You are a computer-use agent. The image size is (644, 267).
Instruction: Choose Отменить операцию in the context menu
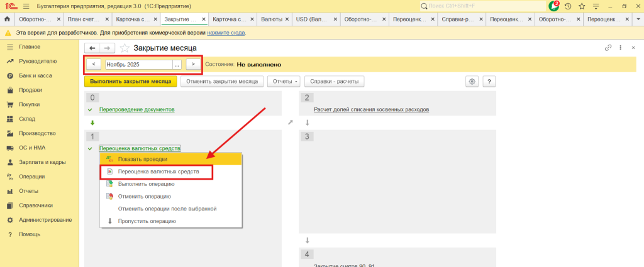(171, 197)
